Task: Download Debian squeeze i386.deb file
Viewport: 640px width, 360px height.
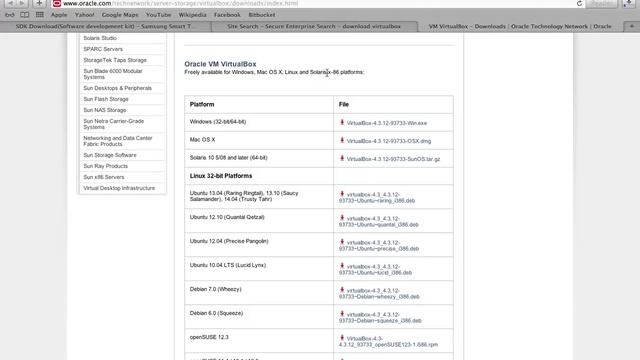Action: pos(380,318)
